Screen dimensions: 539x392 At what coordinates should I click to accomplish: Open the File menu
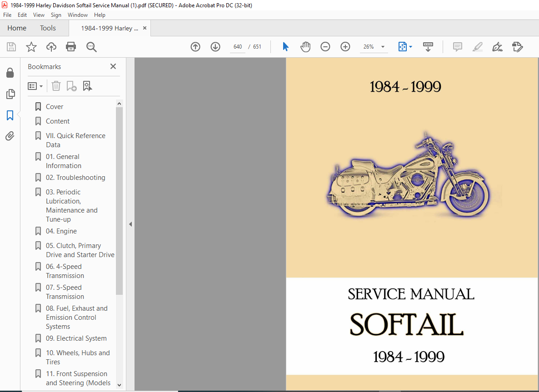[x=7, y=15]
